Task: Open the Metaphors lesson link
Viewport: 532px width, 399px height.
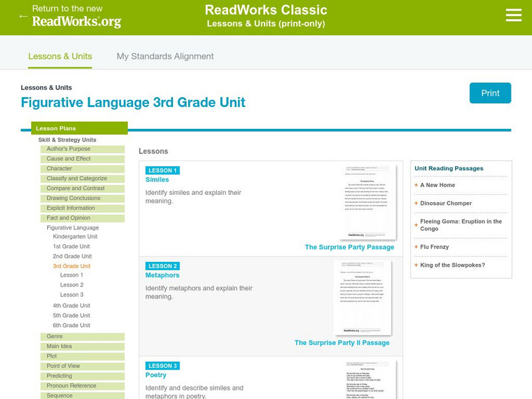Action: [x=162, y=275]
